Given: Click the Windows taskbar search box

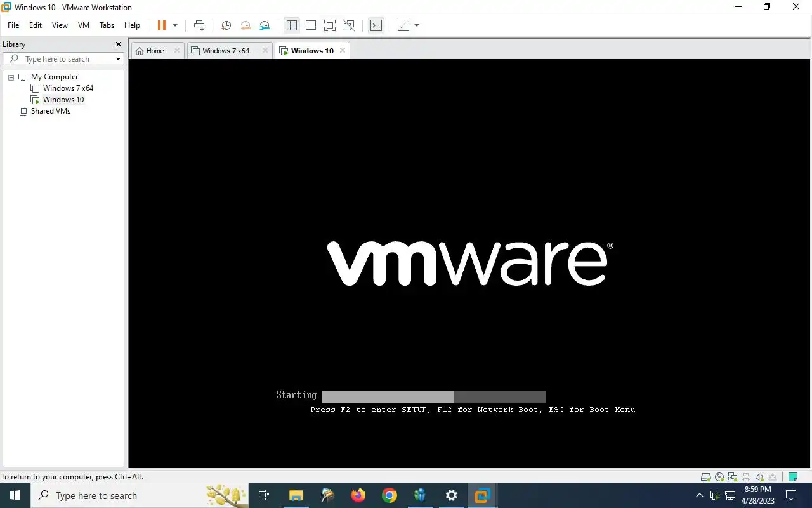Looking at the screenshot, I should (x=140, y=495).
